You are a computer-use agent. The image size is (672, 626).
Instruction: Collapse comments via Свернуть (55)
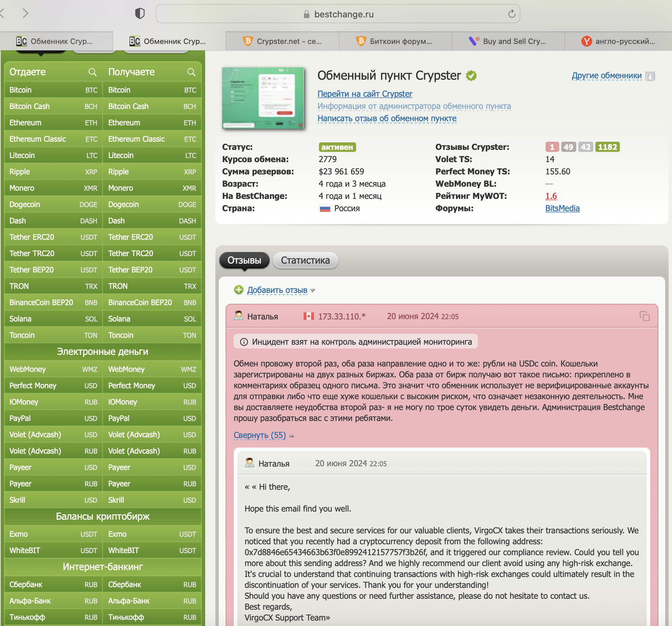260,435
